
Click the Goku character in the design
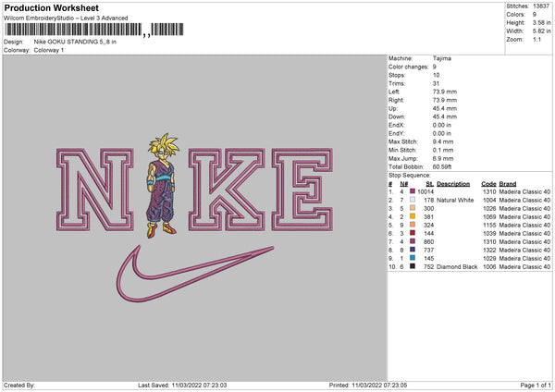162,186
